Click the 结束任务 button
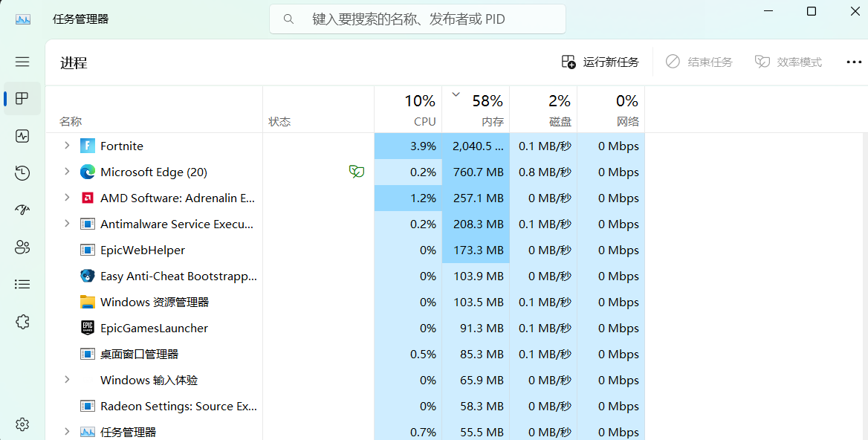Screen dimensions: 868x440 point(699,62)
